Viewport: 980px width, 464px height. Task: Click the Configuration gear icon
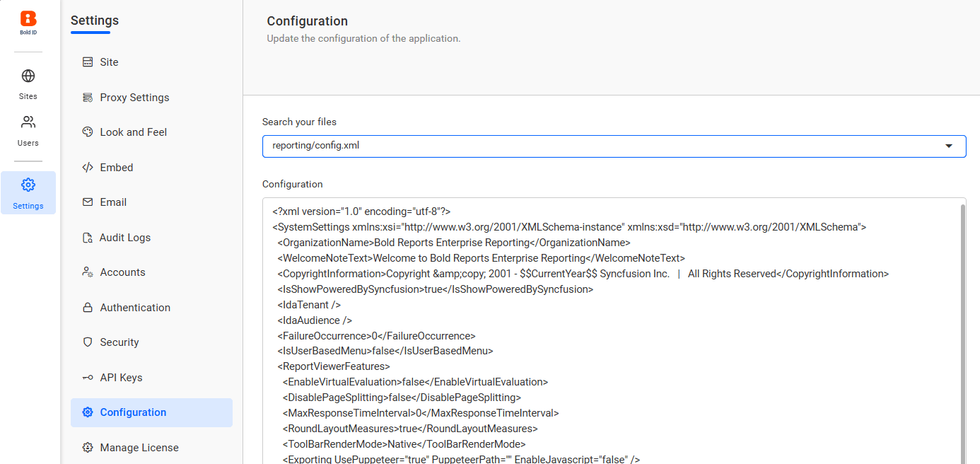pyautogui.click(x=88, y=412)
